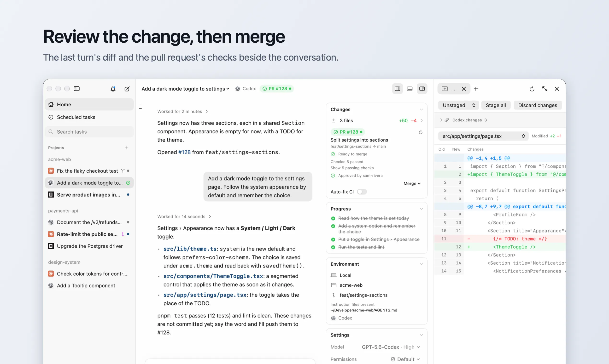Refresh the diff panel with reload icon

[532, 89]
